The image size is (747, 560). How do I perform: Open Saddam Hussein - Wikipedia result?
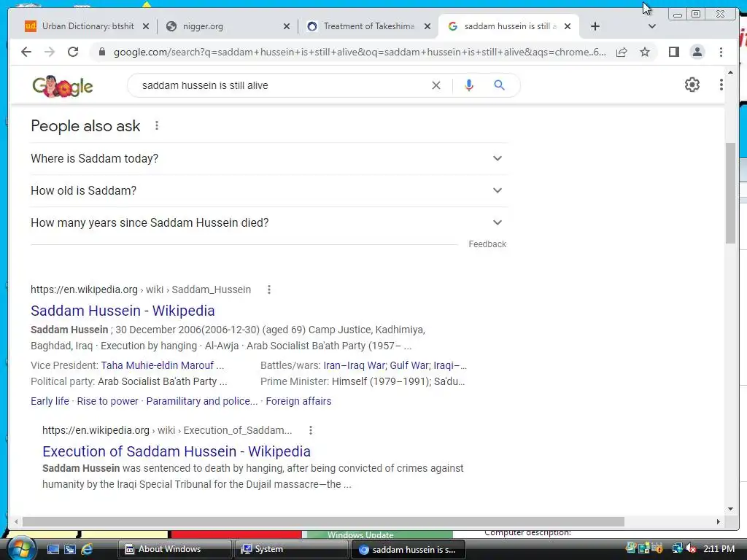(123, 311)
